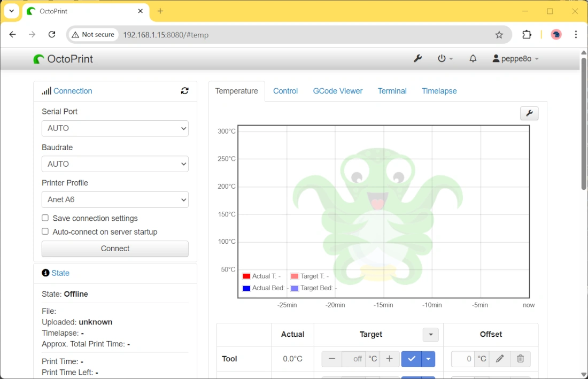Image resolution: width=588 pixels, height=379 pixels.
Task: Clear Tool offset with trash icon
Action: pos(520,359)
